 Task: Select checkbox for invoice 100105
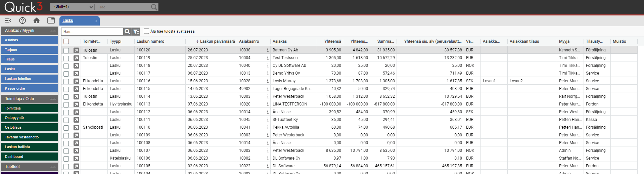66,166
